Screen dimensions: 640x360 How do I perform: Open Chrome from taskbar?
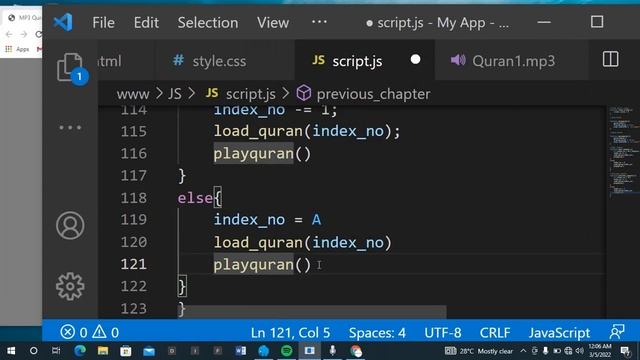(356, 351)
